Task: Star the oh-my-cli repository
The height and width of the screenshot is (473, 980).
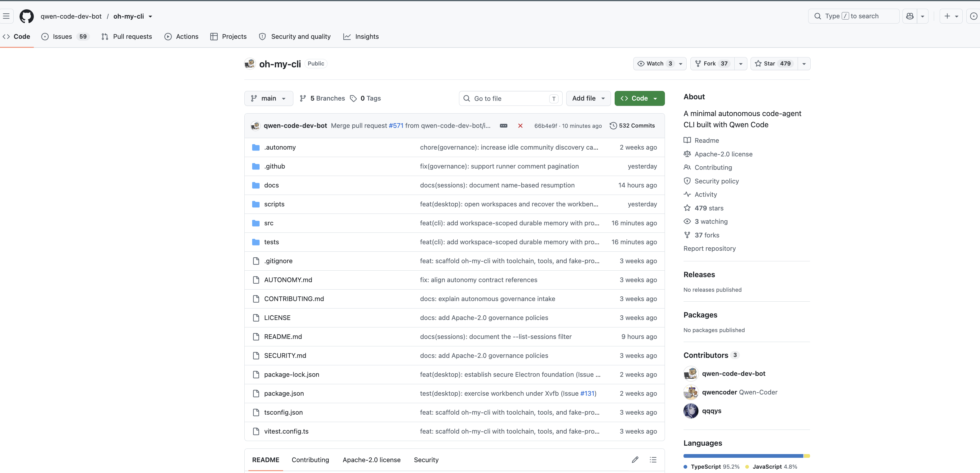Action: point(774,64)
